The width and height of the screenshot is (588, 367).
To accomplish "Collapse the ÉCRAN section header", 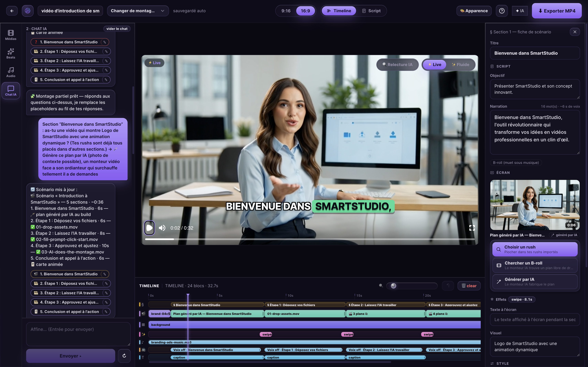I will click(500, 172).
